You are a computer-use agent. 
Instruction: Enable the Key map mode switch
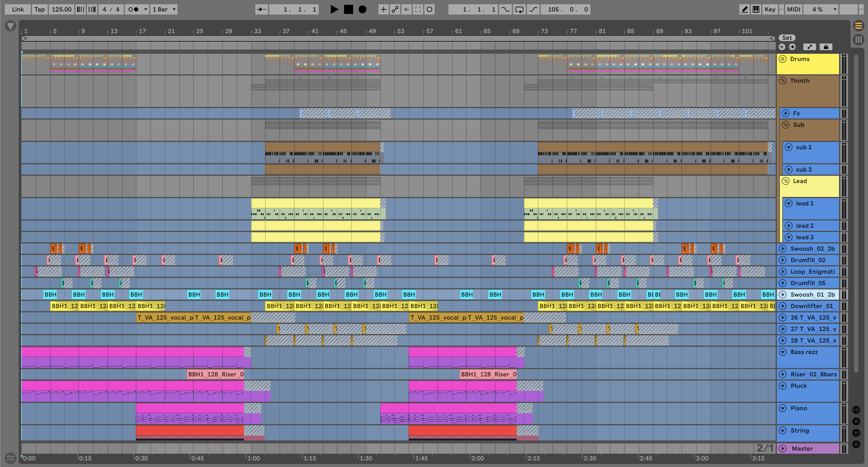770,9
